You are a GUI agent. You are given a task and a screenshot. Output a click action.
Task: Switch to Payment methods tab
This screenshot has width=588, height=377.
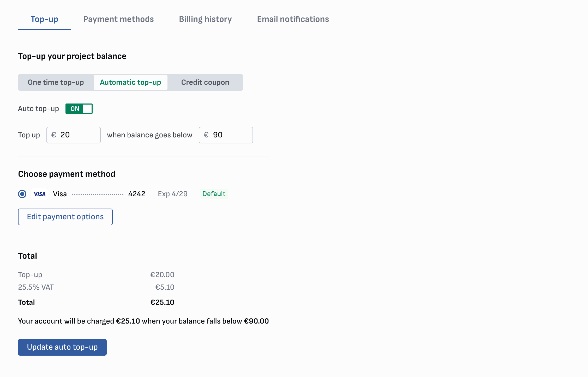pyautogui.click(x=118, y=19)
